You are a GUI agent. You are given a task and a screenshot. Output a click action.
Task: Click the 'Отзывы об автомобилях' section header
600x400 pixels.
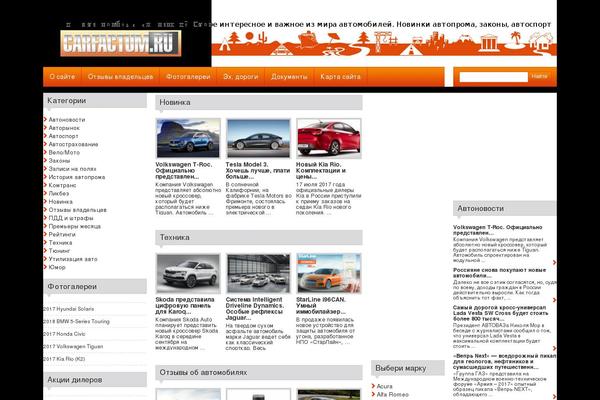(259, 372)
